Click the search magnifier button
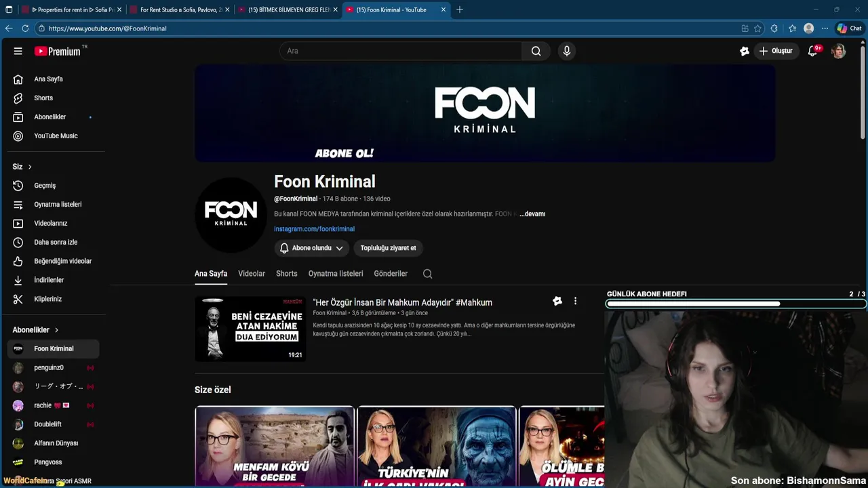868x488 pixels. 536,51
